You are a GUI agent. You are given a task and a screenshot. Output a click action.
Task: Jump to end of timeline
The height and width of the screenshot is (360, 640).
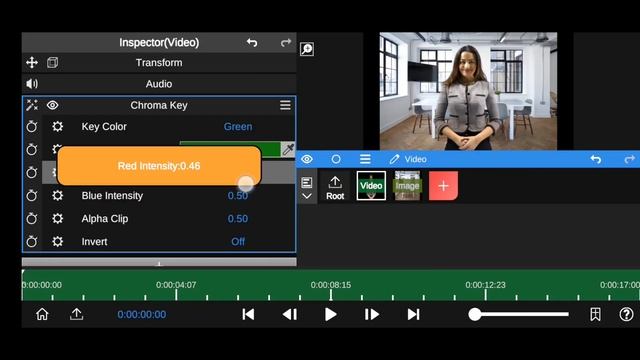pos(413,314)
